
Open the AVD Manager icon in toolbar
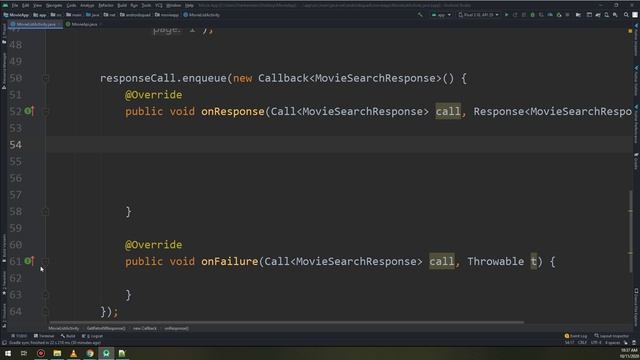607,15
